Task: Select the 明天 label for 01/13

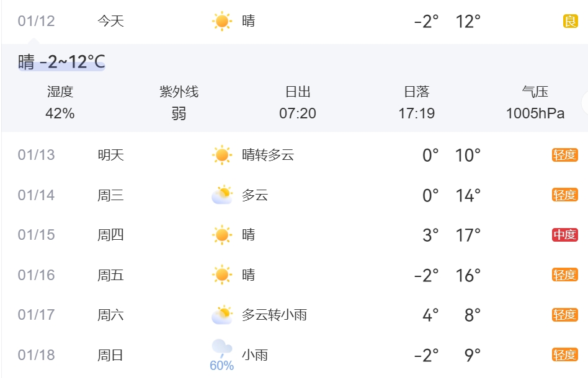Action: click(x=110, y=155)
